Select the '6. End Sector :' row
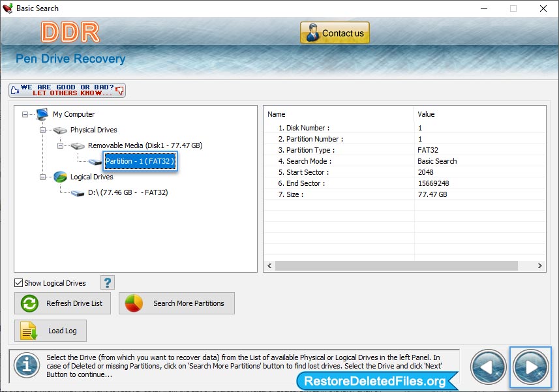 (405, 183)
